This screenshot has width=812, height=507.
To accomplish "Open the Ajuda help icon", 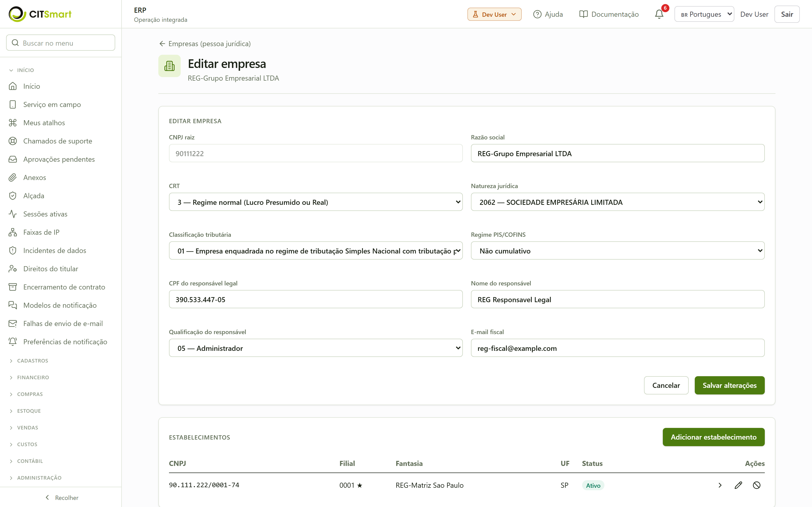I will pos(537,14).
